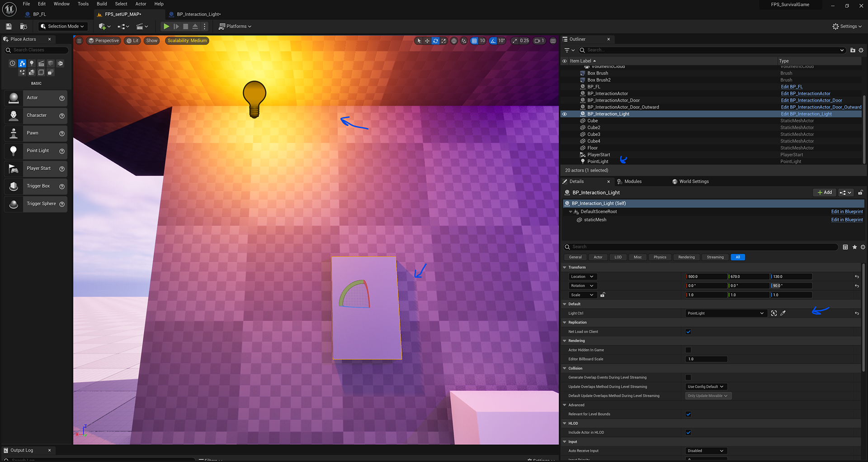This screenshot has width=868, height=462.
Task: Uncheck Include Actor in HLOD
Action: (x=688, y=433)
